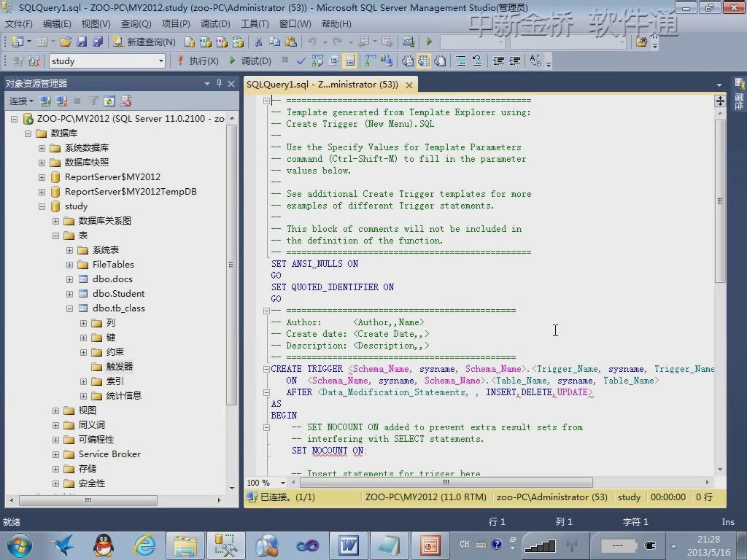Click the Windows Start button

coord(20,545)
